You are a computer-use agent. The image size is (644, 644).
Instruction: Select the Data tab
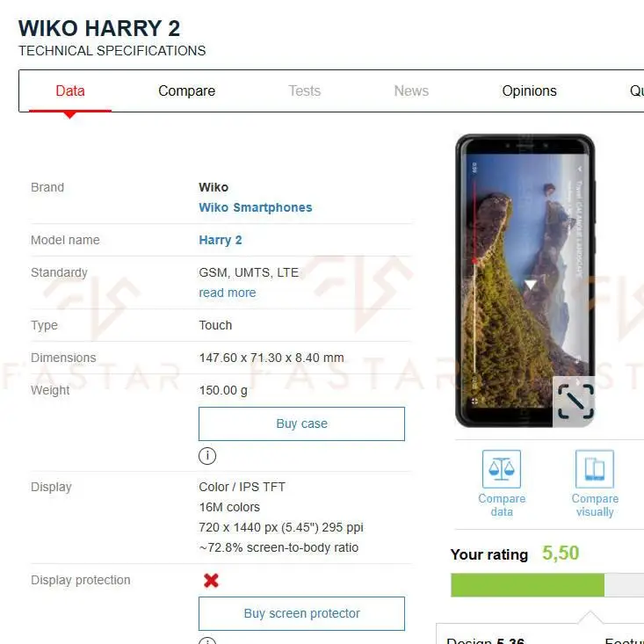(x=70, y=90)
